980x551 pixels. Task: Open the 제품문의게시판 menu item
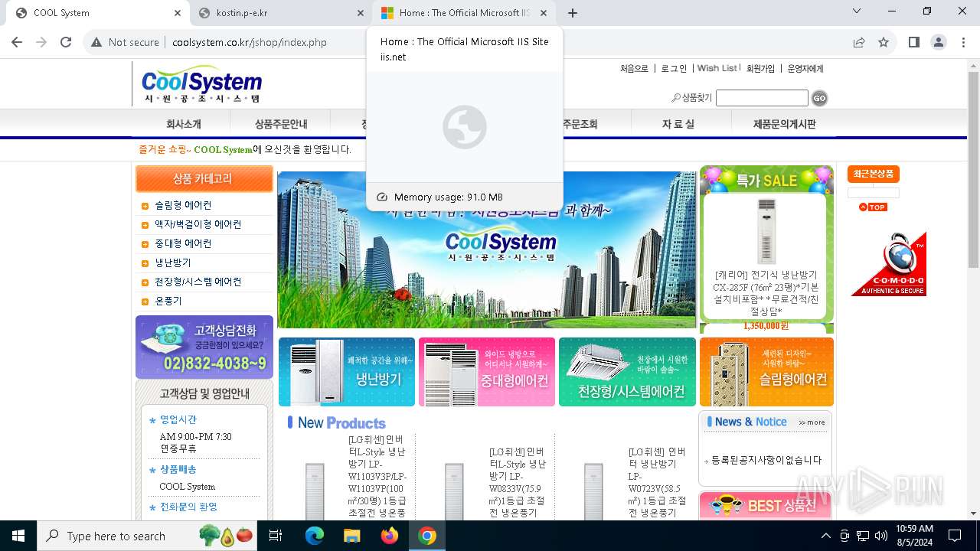coord(785,124)
